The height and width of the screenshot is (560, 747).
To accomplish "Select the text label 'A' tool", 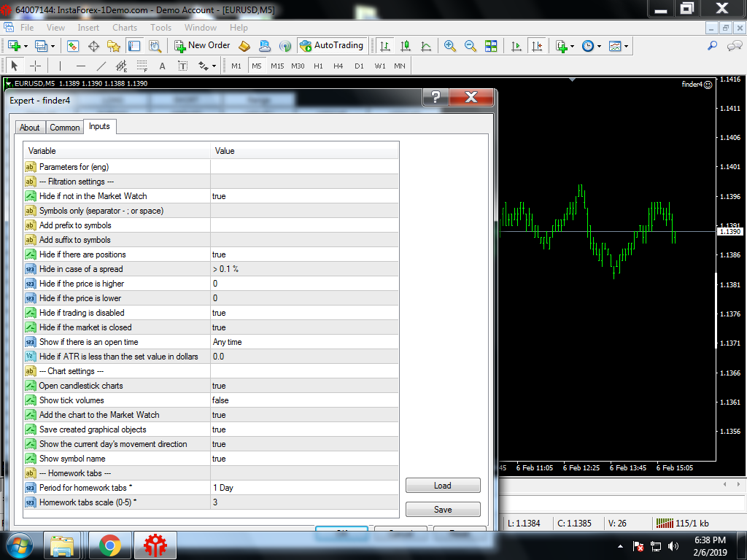I will tap(162, 66).
